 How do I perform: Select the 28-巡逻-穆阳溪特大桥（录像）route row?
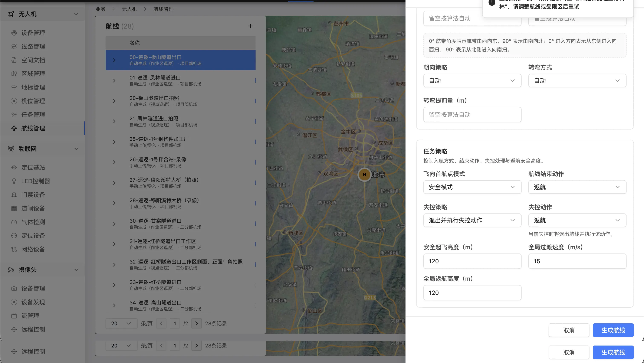(181, 203)
